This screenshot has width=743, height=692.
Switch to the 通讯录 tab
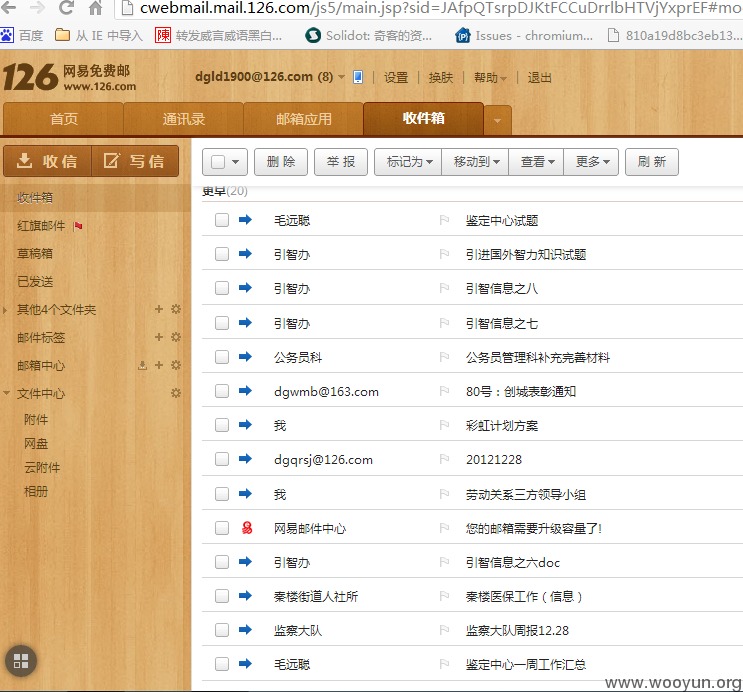pyautogui.click(x=183, y=118)
